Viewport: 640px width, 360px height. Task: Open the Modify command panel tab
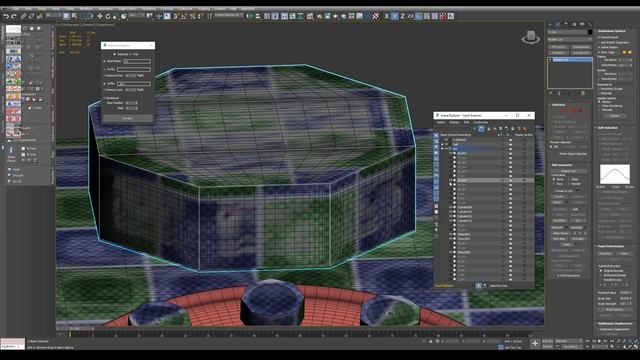(x=558, y=25)
